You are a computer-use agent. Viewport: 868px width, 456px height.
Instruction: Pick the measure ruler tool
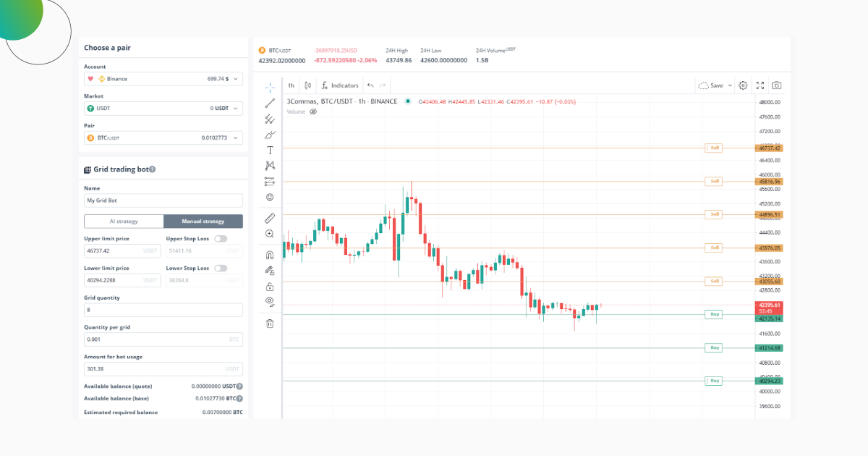coord(270,218)
